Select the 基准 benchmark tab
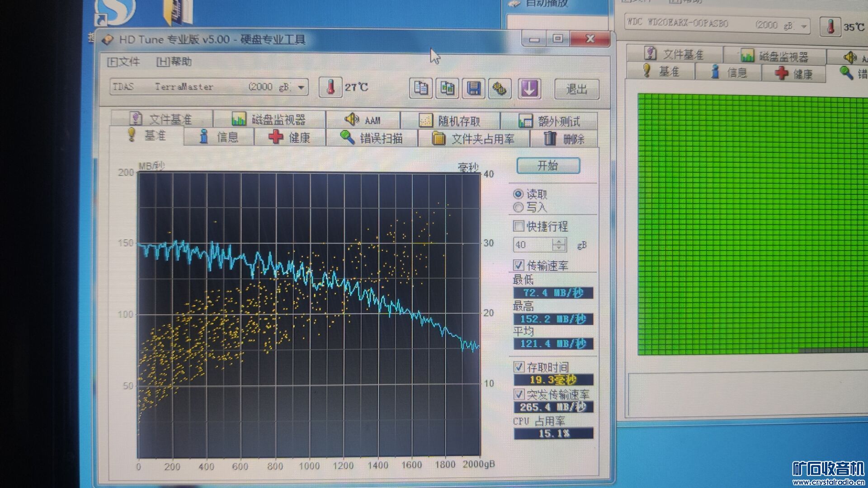Screen dimensions: 868x488 click(x=147, y=135)
